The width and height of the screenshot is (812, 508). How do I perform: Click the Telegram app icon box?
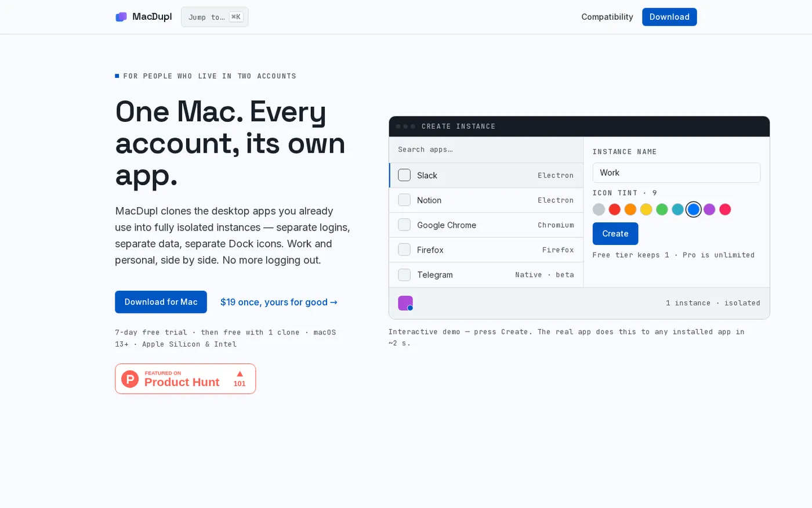tap(404, 275)
